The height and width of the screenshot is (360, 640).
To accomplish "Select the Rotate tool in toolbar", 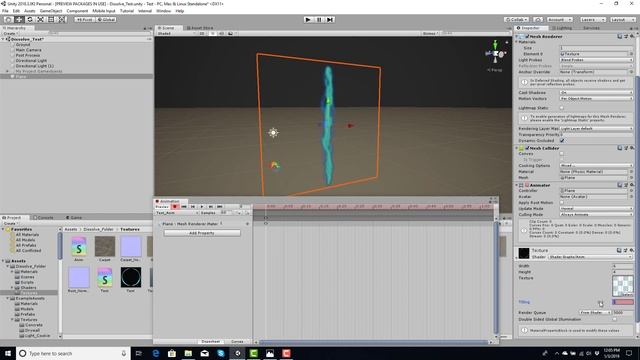I will pyautogui.click(x=29, y=20).
